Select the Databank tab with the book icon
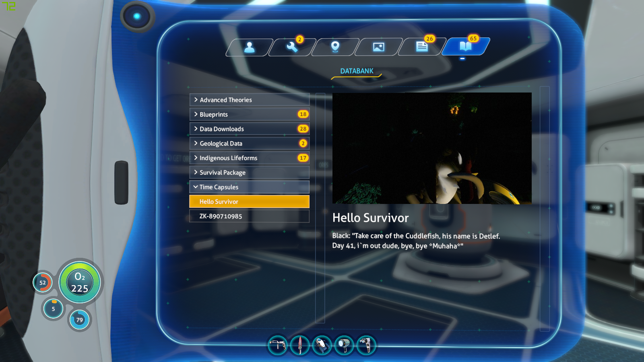Viewport: 644px width, 362px height. (x=466, y=47)
